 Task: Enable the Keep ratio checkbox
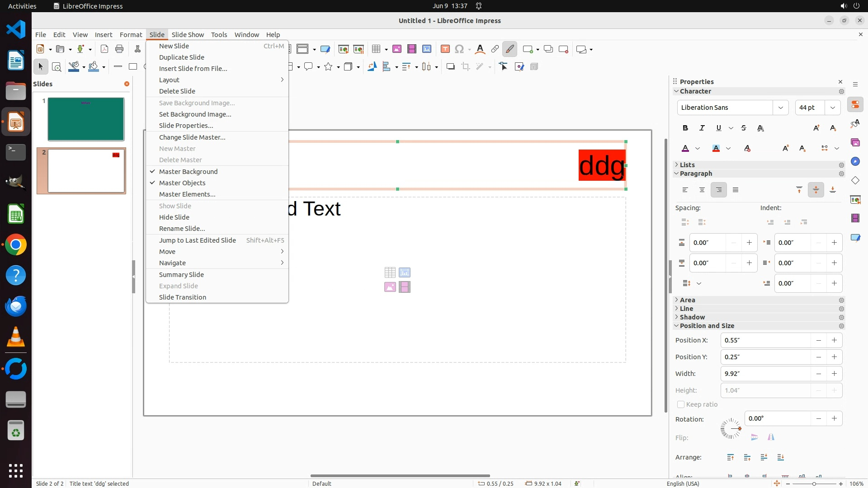(x=681, y=404)
